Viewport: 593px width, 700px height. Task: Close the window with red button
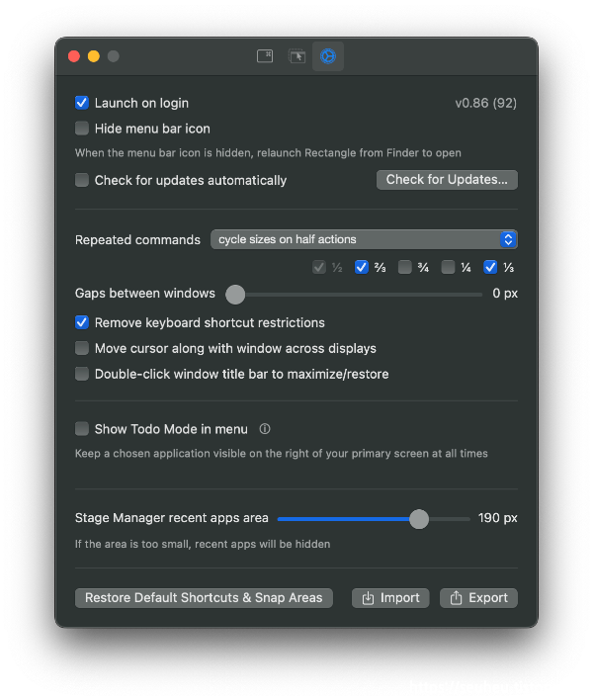coord(74,56)
